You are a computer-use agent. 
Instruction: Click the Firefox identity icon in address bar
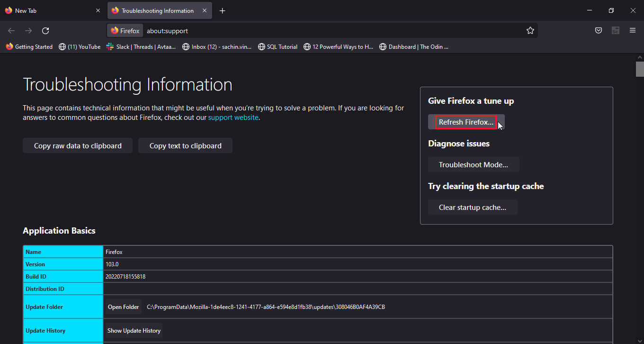(x=125, y=31)
